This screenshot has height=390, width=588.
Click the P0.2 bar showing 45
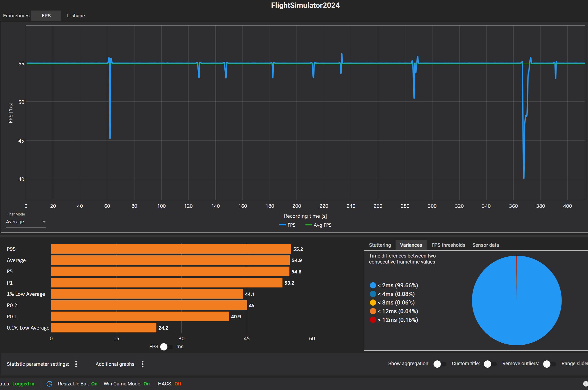point(149,305)
